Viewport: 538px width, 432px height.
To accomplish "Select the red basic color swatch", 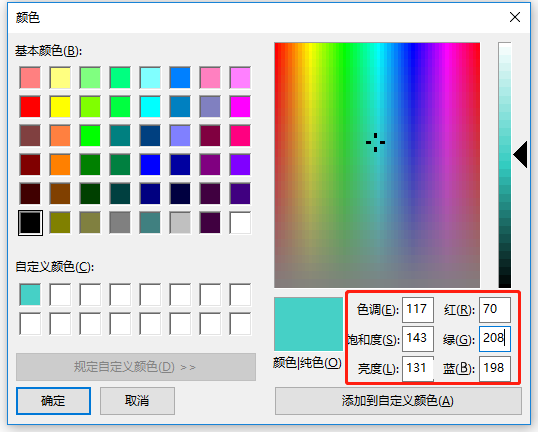I will coord(30,107).
